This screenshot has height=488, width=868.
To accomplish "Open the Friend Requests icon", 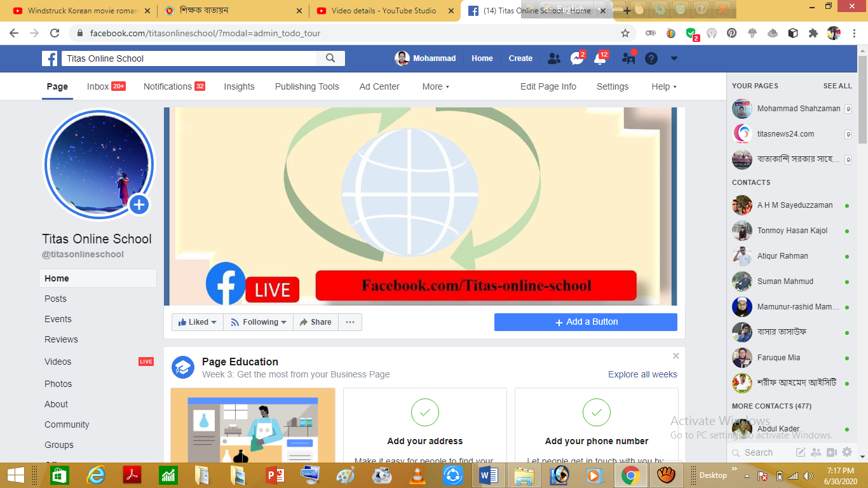I will (x=554, y=58).
